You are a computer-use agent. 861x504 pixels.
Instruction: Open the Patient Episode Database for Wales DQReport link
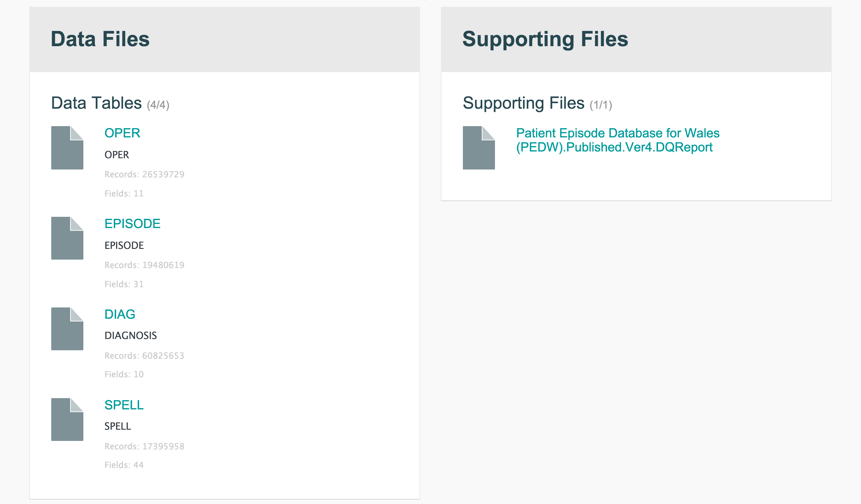[617, 140]
